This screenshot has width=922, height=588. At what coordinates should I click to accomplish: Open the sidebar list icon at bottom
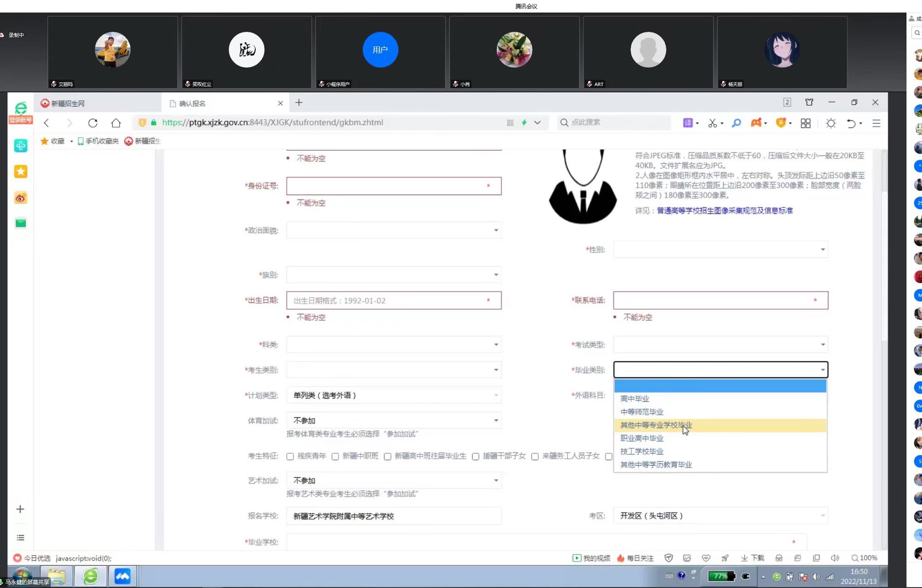pos(20,537)
